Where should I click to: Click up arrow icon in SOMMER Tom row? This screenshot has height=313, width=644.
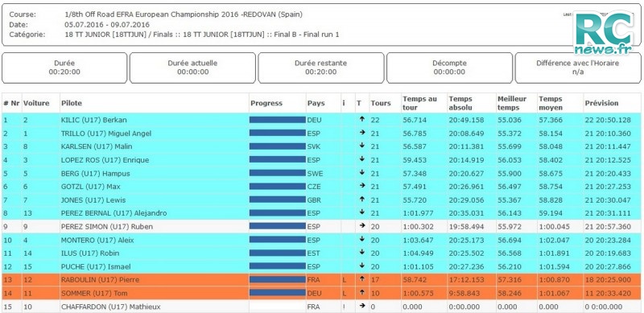coord(361,292)
